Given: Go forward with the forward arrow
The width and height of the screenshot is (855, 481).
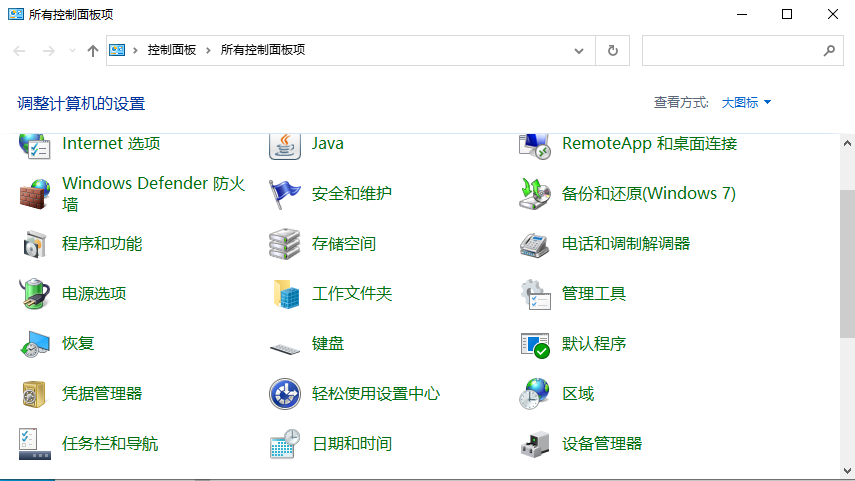Looking at the screenshot, I should coord(49,51).
